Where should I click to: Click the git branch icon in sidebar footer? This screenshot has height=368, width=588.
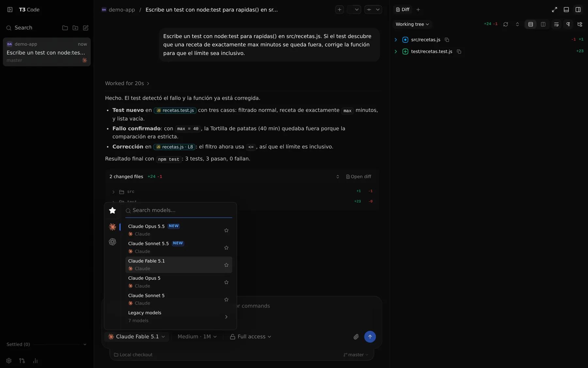pos(22,361)
